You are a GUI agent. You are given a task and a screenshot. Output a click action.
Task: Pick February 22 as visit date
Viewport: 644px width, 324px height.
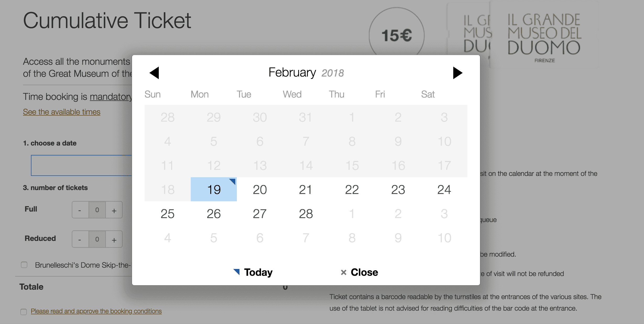352,189
